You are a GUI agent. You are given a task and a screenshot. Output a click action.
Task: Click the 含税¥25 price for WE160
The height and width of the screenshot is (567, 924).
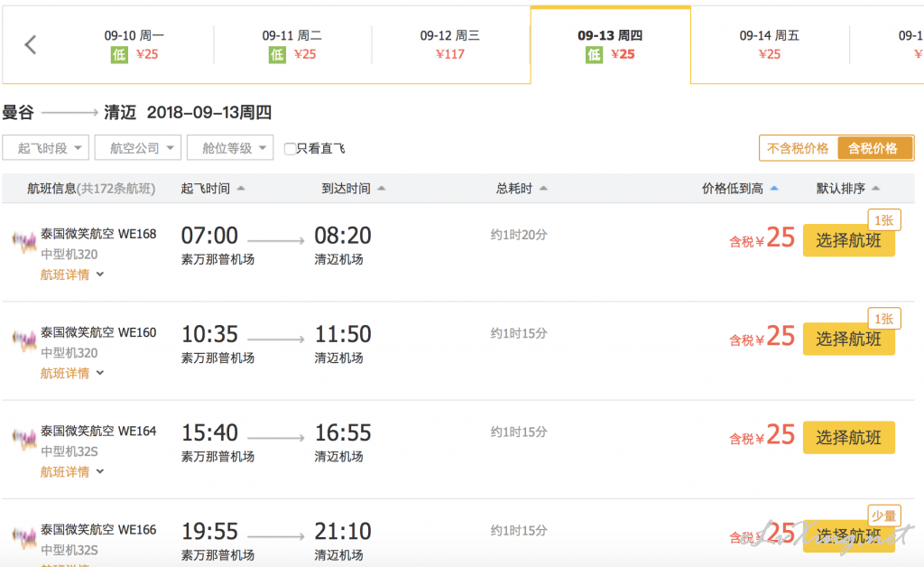(x=762, y=337)
